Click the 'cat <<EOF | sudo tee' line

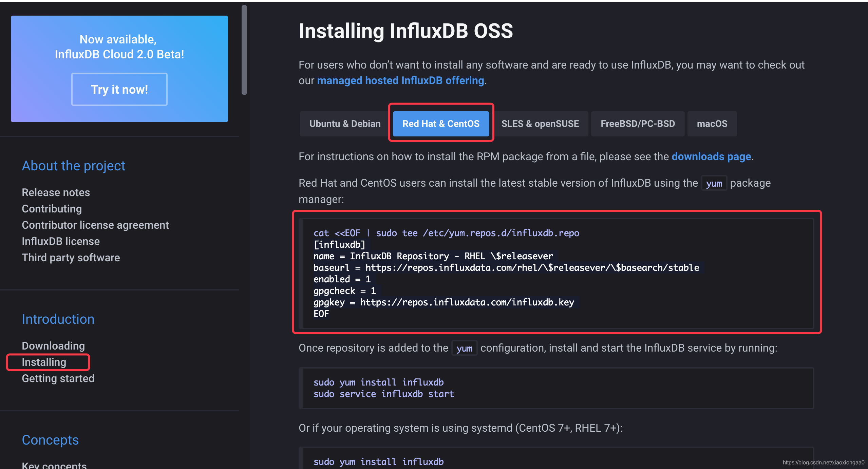click(446, 233)
